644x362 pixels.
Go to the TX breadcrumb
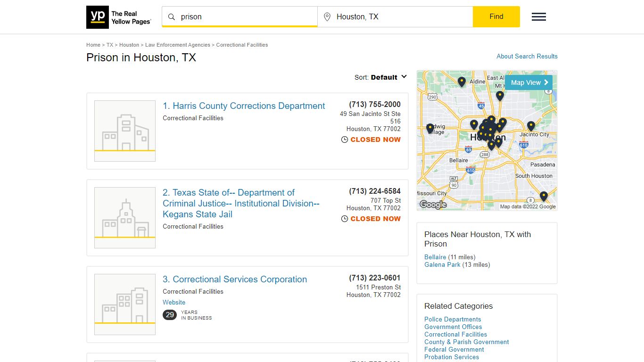click(110, 45)
